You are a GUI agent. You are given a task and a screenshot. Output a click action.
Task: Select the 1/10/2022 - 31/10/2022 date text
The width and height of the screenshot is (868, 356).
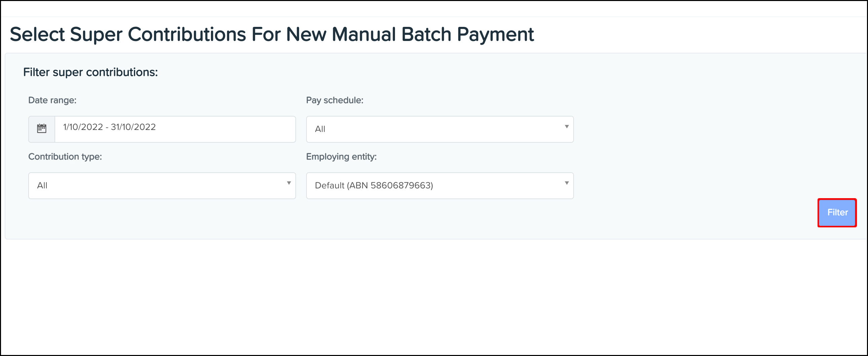(109, 127)
